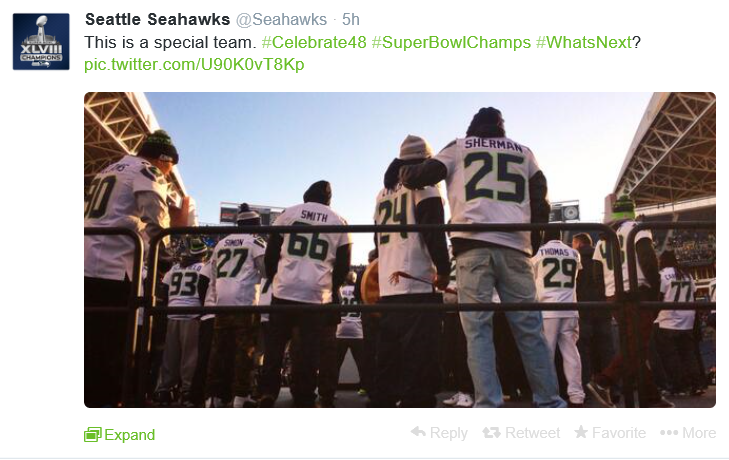Click the Retweet text label
This screenshot has width=729, height=460.
click(x=532, y=433)
